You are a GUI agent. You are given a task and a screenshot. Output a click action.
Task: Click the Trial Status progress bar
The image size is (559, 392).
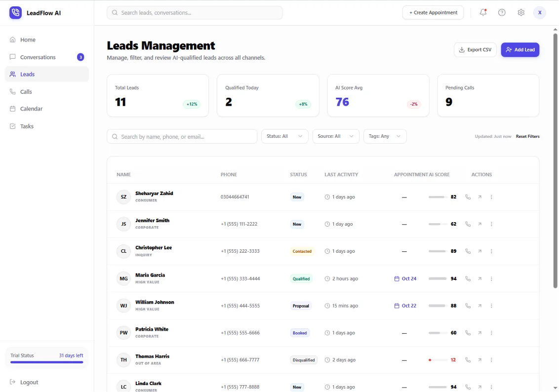tap(47, 362)
